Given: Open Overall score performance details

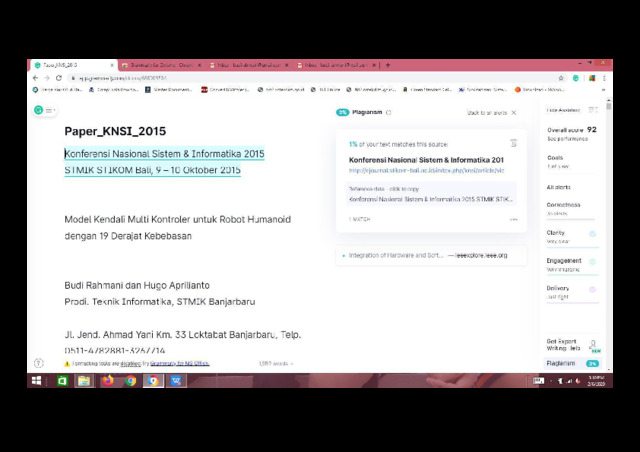Looking at the screenshot, I should tap(572, 134).
